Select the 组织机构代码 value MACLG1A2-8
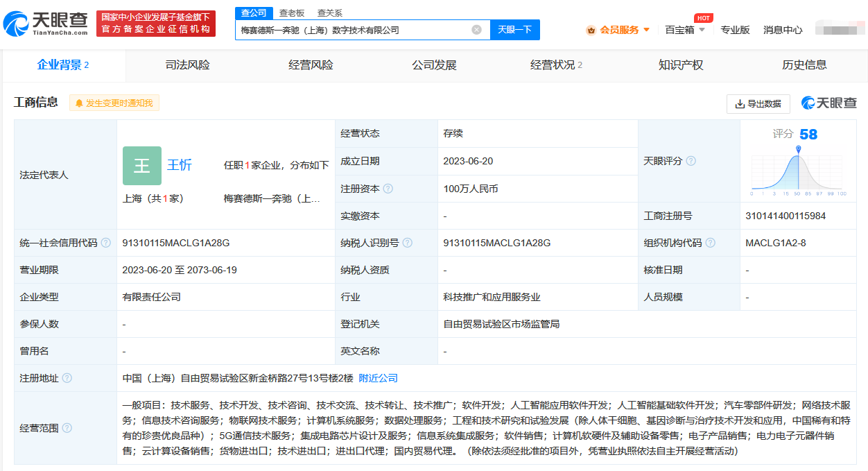The image size is (868, 471). click(x=776, y=243)
